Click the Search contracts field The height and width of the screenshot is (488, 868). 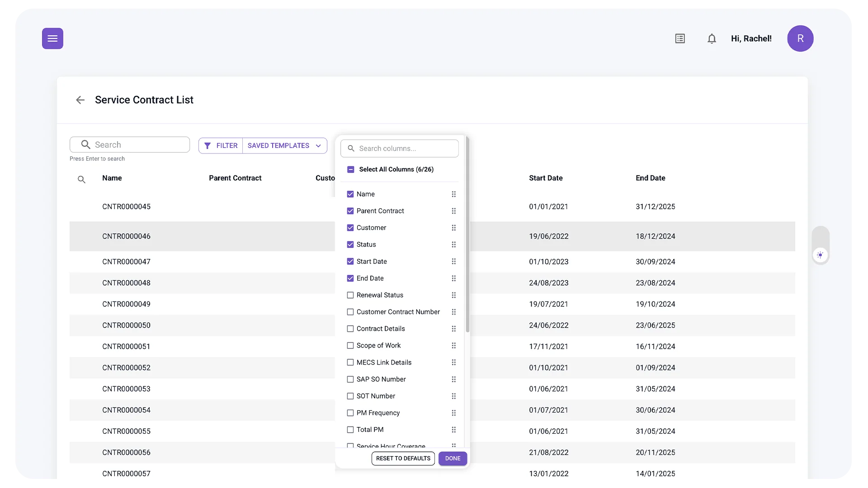130,145
